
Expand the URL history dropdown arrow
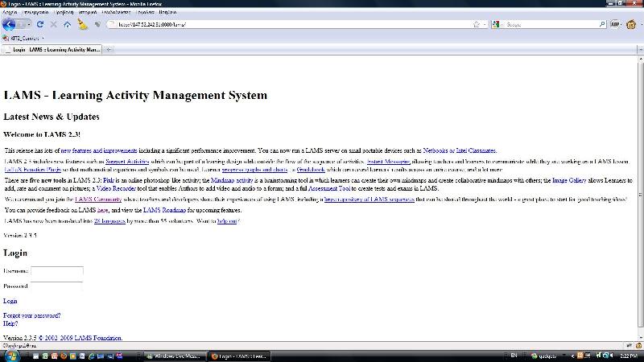(x=484, y=24)
